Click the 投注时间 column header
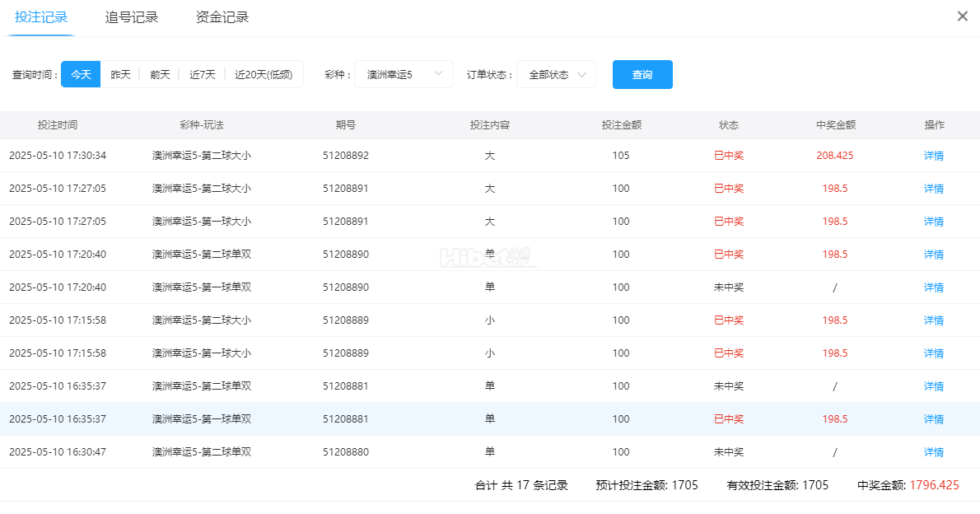Screen dimensions: 980x514 58,125
